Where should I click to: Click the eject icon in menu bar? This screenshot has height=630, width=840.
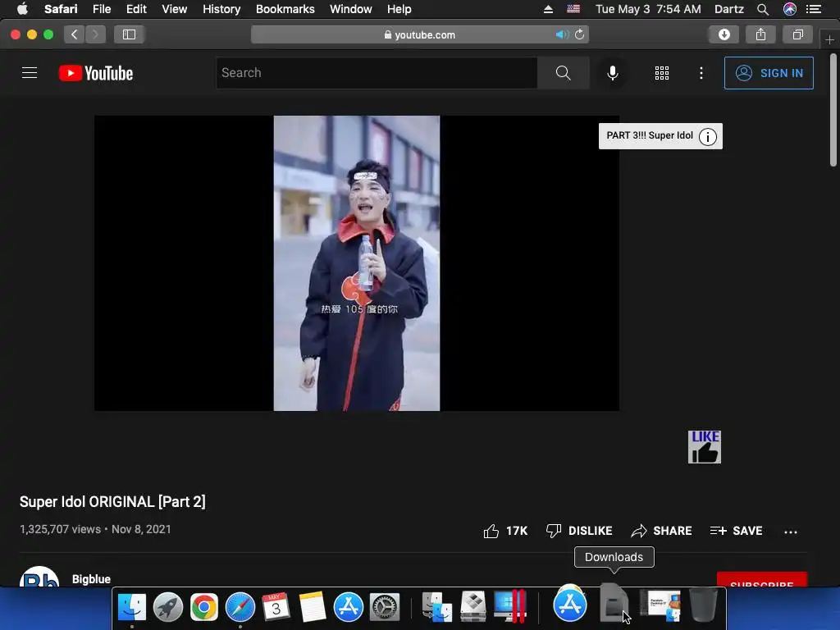click(x=548, y=9)
